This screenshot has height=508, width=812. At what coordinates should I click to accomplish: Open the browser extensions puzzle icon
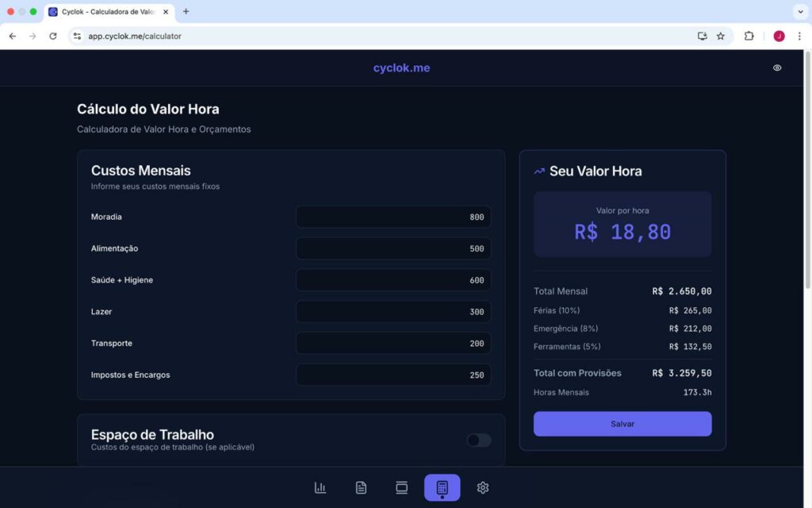(x=749, y=36)
